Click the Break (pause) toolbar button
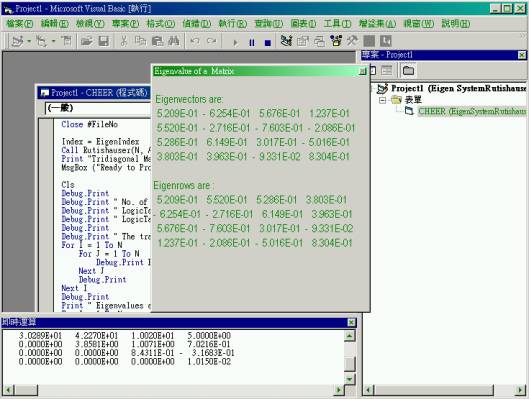This screenshot has width=529, height=399. tap(252, 42)
